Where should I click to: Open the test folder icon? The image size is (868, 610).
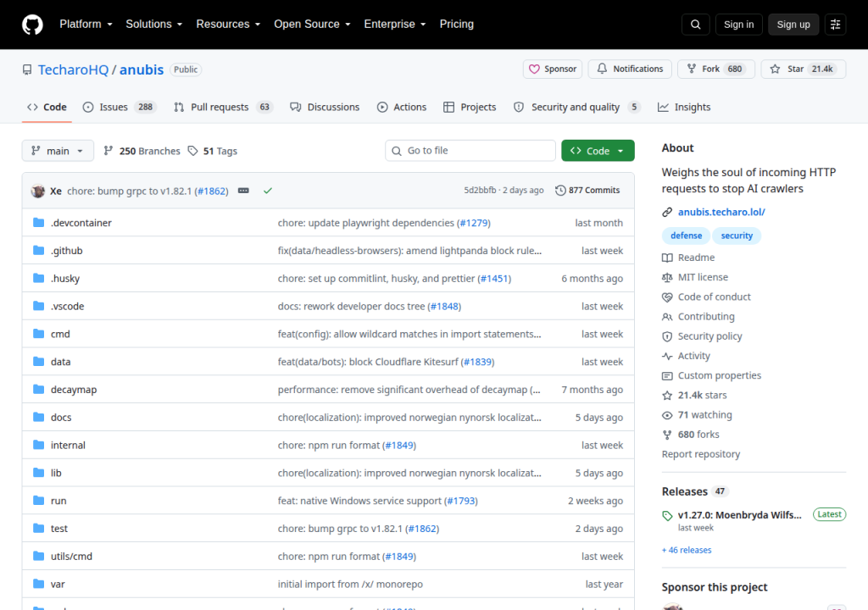[39, 528]
